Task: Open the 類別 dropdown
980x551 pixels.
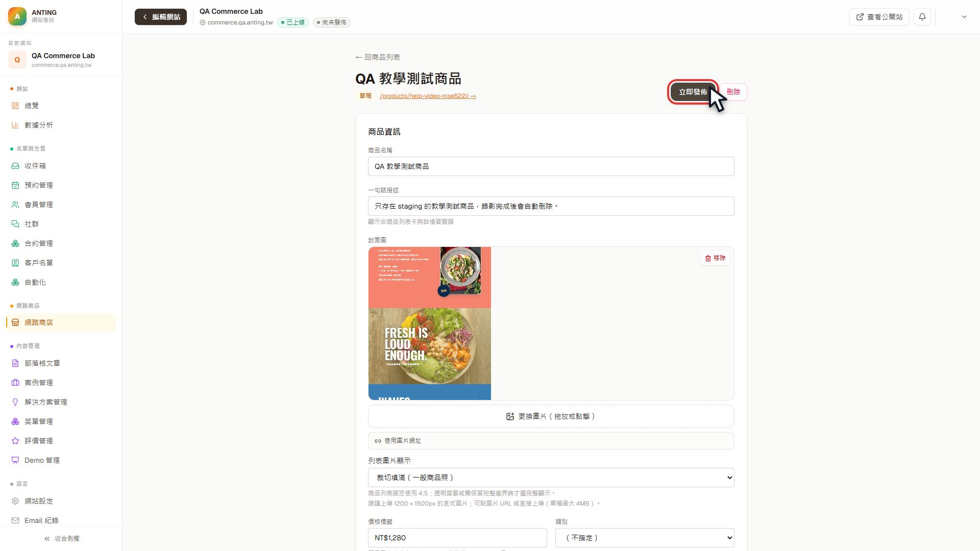Action: 645,538
